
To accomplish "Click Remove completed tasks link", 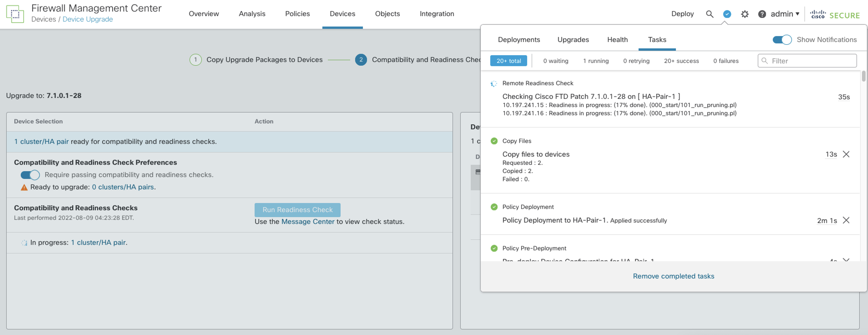I will point(673,276).
